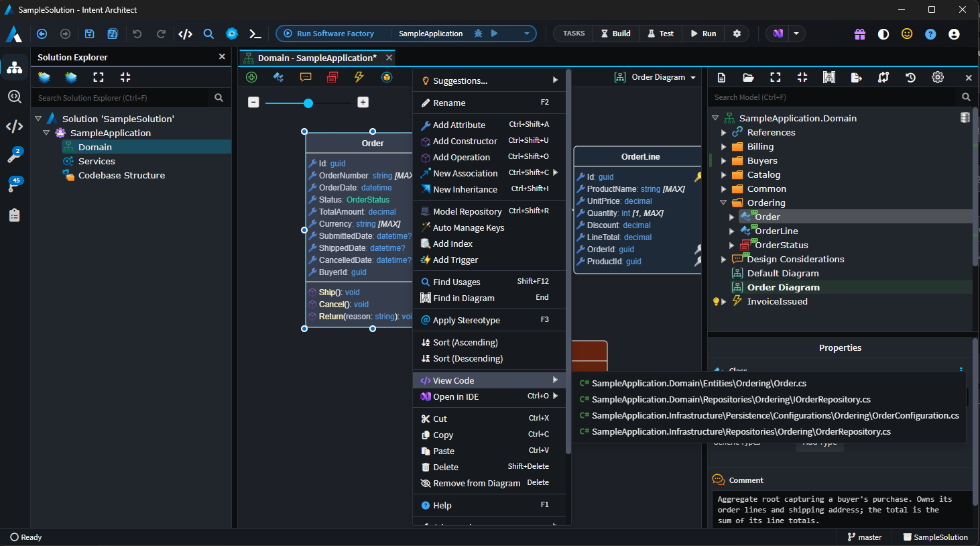This screenshot has width=980, height=546.
Task: Open the blue question mark help icon
Action: point(930,34)
